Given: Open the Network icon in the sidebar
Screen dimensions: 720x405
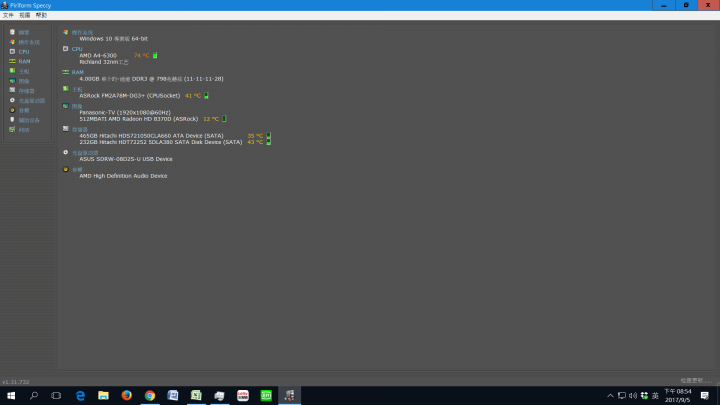Looking at the screenshot, I should point(12,129).
